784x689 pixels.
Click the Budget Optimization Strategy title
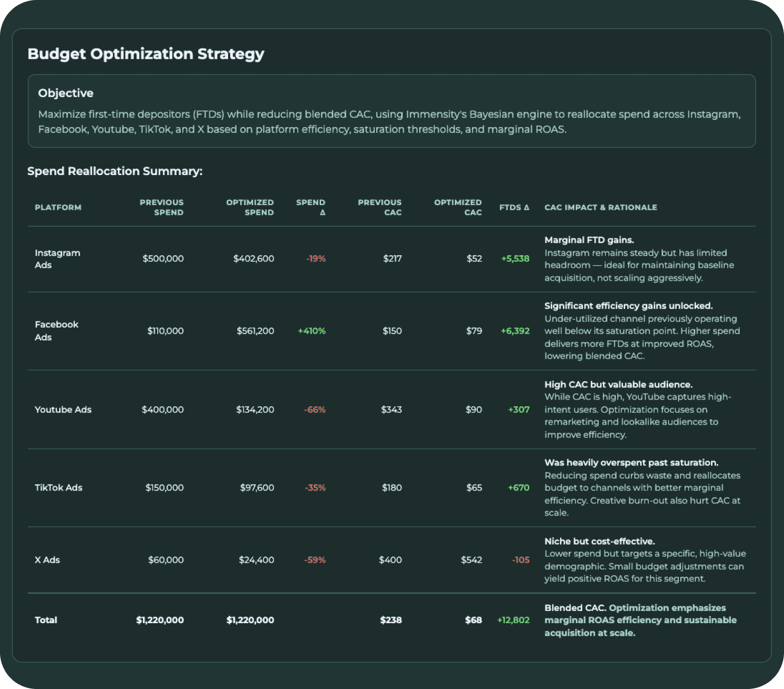click(146, 54)
